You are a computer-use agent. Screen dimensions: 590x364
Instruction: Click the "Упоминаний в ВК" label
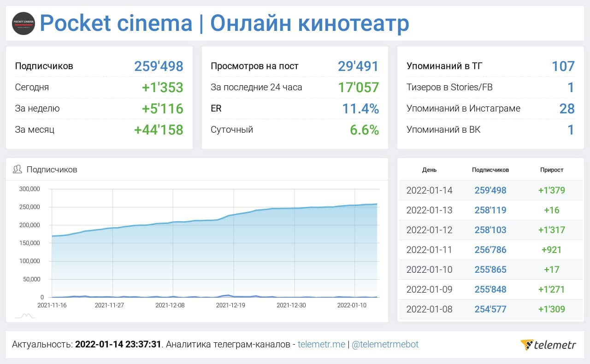coord(443,129)
